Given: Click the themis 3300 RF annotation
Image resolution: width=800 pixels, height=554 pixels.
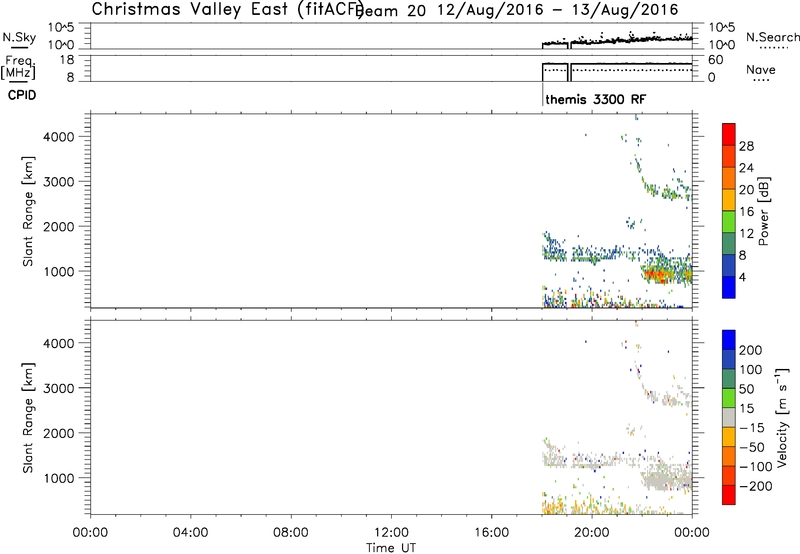Looking at the screenshot, I should (595, 99).
